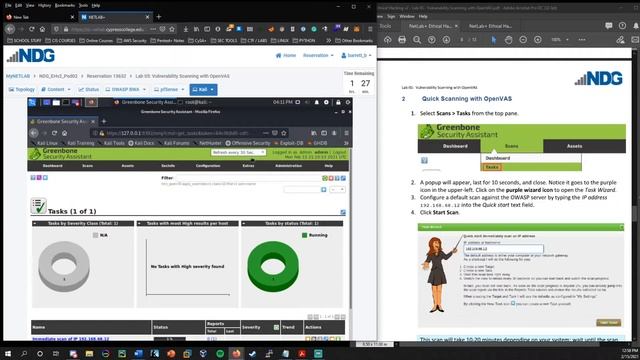Open Acrobat comment bubble icon
The height and width of the screenshot is (360, 640).
pyautogui.click(x=609, y=26)
